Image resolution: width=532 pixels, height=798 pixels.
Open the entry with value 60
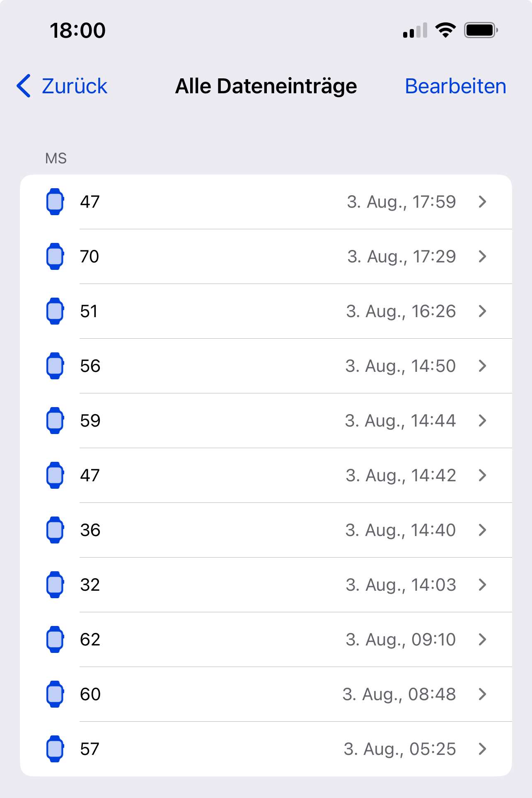tap(266, 694)
